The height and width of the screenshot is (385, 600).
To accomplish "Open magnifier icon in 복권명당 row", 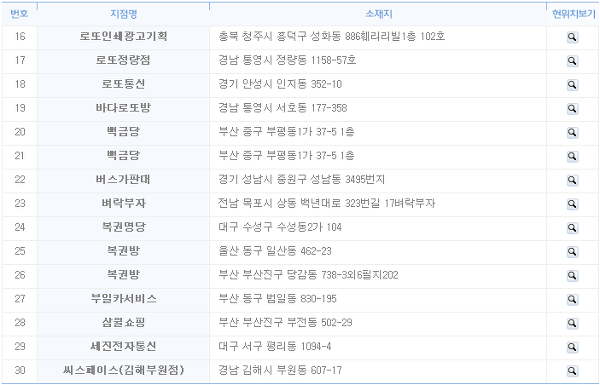I will [572, 228].
